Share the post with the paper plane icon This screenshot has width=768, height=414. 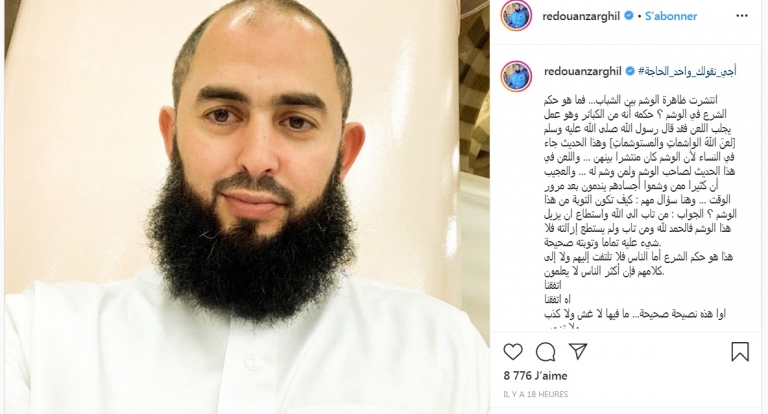pyautogui.click(x=577, y=351)
